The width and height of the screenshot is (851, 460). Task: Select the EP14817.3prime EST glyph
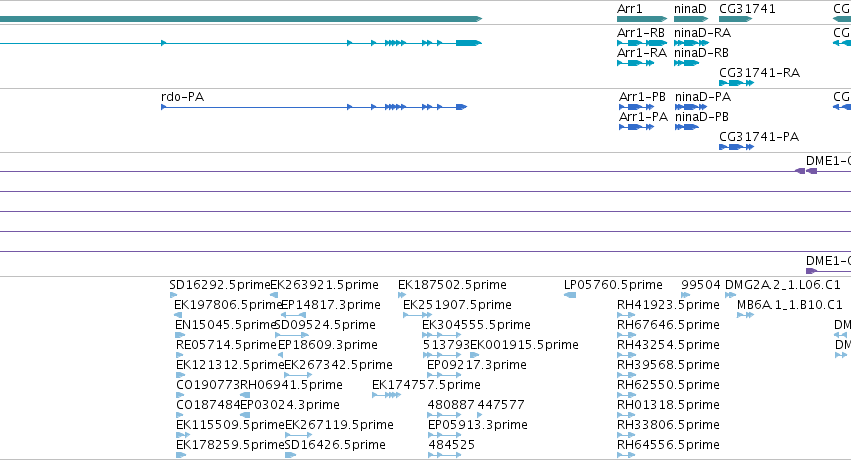[x=293, y=315]
